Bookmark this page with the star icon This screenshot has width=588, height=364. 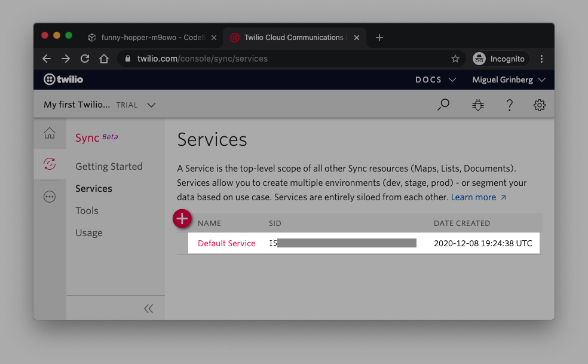click(455, 59)
